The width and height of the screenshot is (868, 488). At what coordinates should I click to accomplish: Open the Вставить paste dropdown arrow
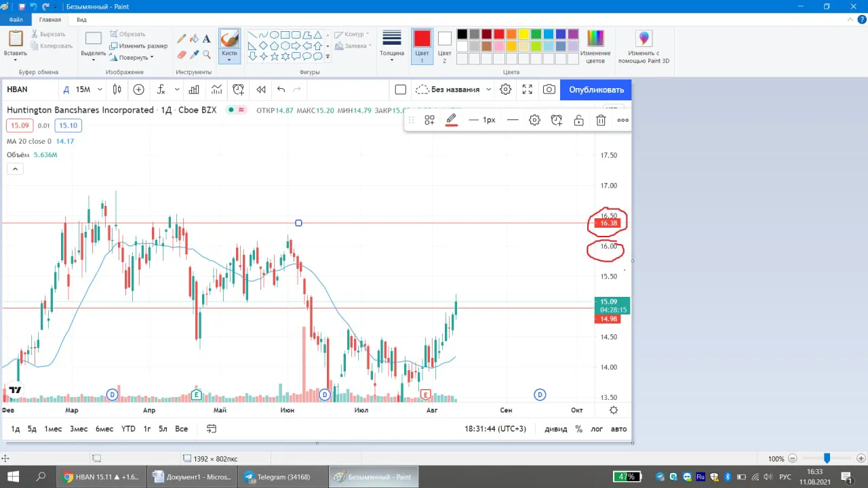[16, 60]
